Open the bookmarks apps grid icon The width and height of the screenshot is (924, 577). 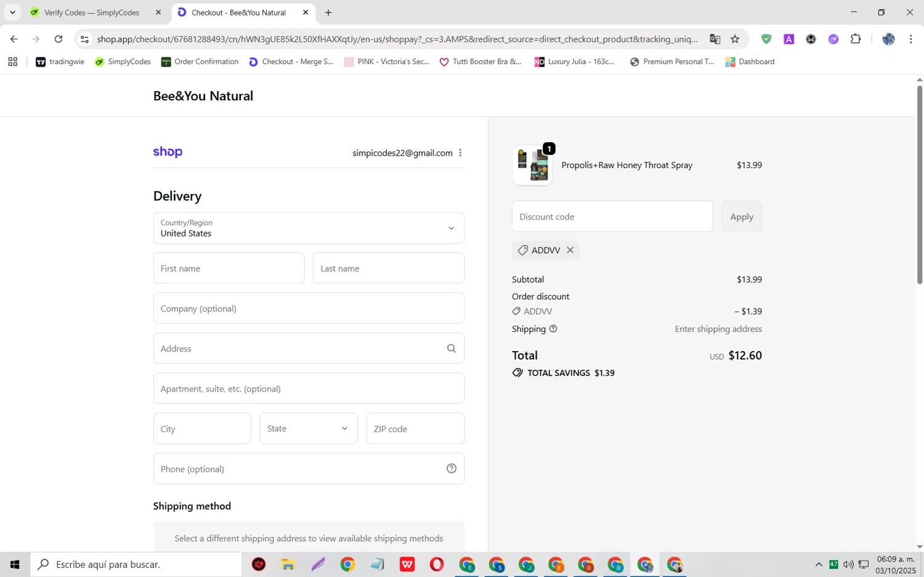pos(12,62)
